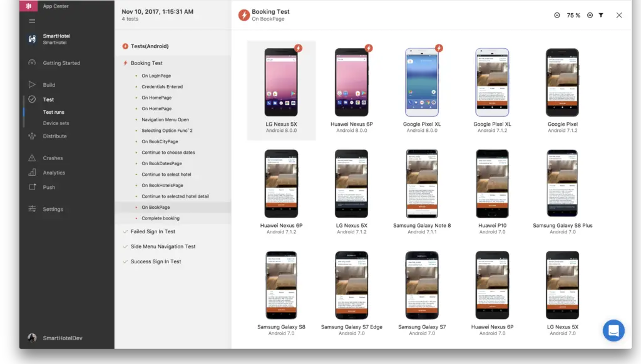Select On BookHotelsPage step

point(162,186)
